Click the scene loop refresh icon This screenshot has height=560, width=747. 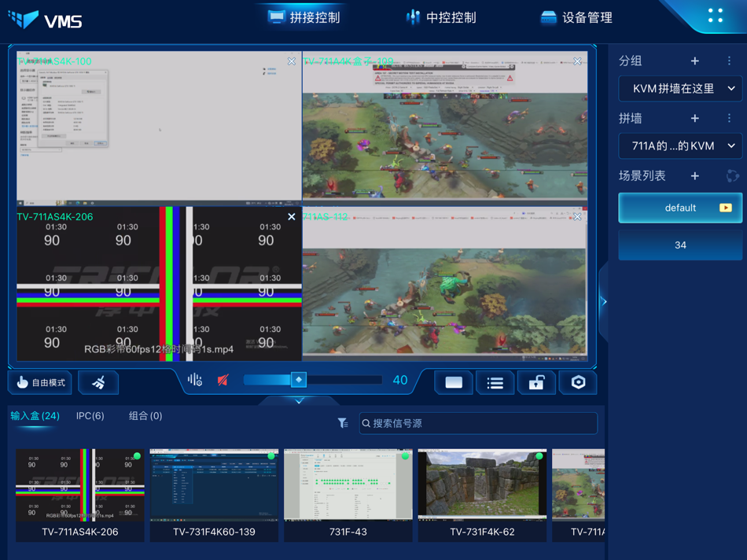click(732, 176)
